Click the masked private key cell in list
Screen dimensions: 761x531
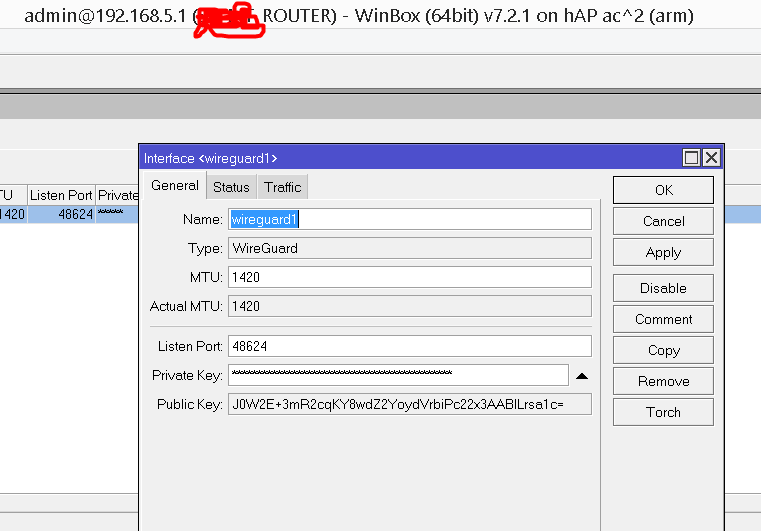[117, 214]
